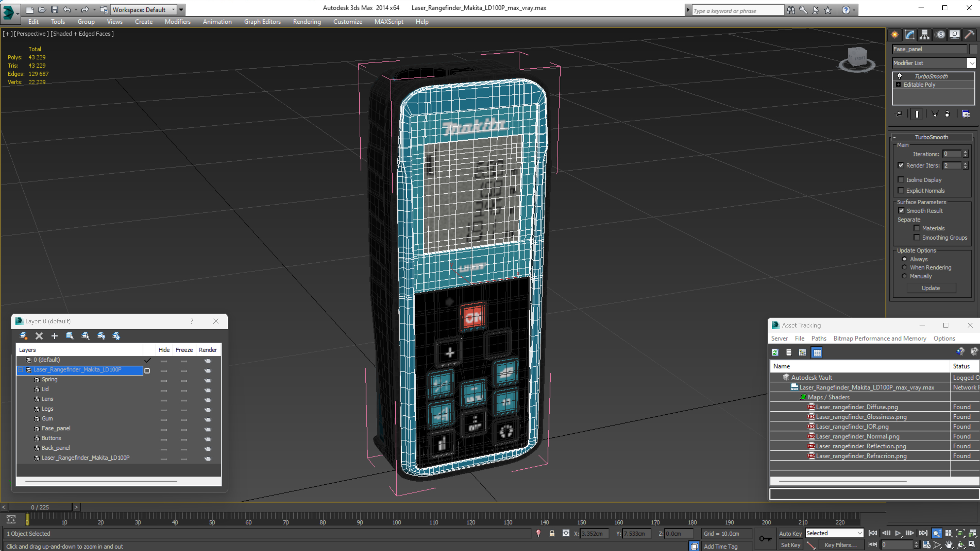This screenshot has height=551, width=980.
Task: Enable the Separate by Materials checkbox
Action: (x=916, y=228)
